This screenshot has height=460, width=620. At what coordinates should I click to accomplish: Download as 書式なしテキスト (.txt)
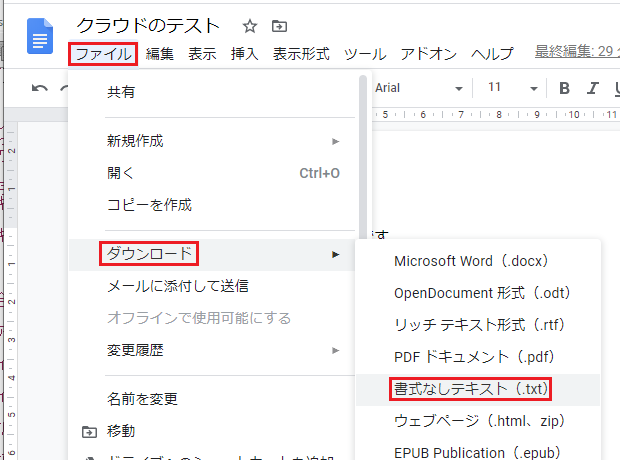pos(478,390)
